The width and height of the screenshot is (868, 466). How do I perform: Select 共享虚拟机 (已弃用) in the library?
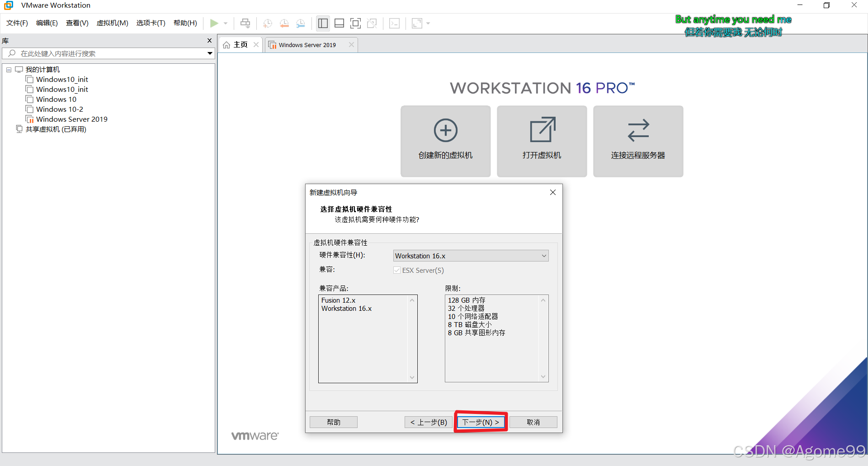[x=56, y=129]
